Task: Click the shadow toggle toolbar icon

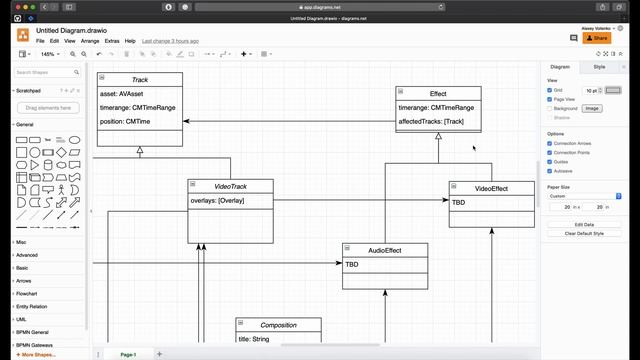Action: pos(191,54)
